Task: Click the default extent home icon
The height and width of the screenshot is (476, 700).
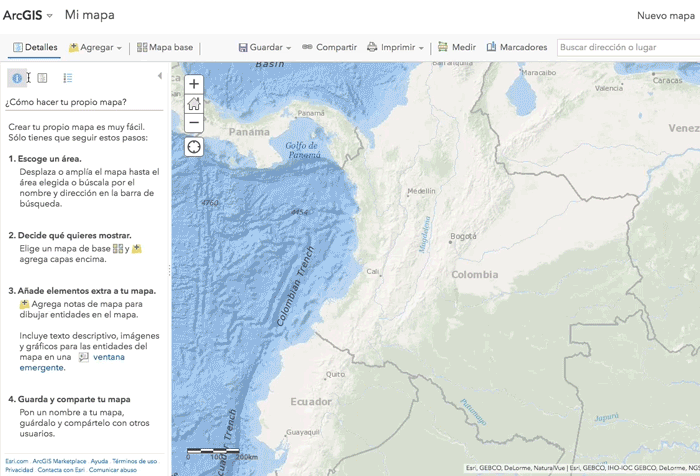Action: [194, 103]
